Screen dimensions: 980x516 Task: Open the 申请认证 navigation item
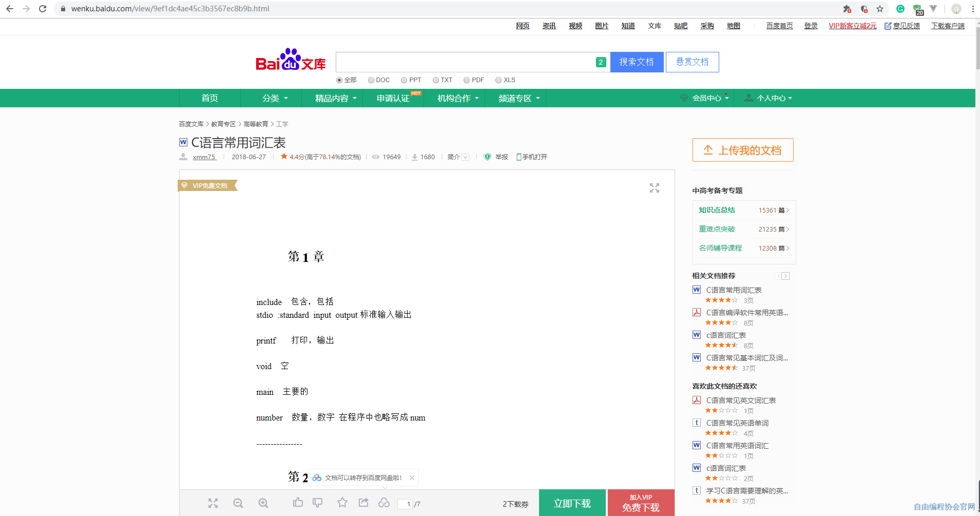click(393, 98)
